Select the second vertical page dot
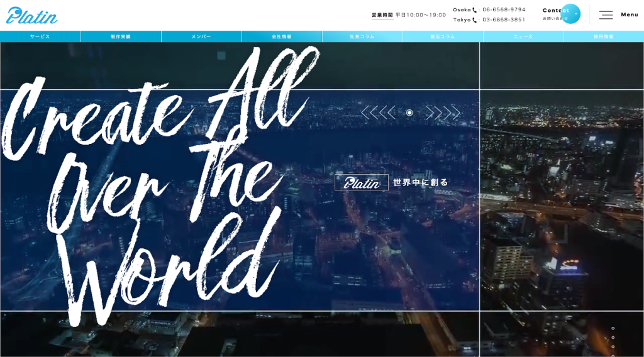 [x=613, y=338]
